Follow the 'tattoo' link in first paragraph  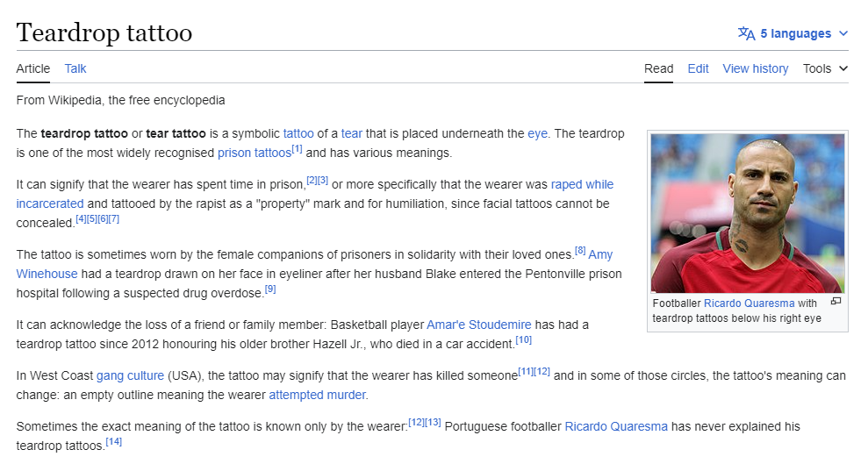[298, 133]
